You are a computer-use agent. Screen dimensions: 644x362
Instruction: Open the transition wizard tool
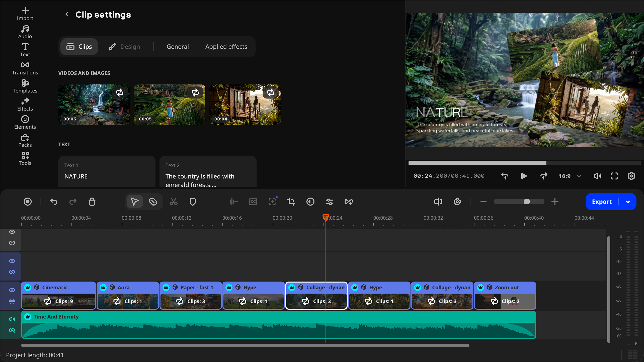[x=348, y=202]
